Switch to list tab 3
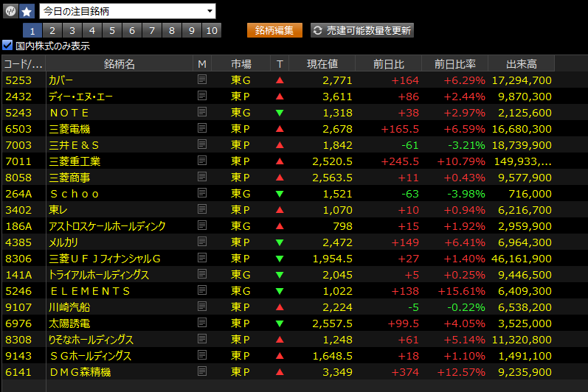588x392 pixels. (72, 30)
